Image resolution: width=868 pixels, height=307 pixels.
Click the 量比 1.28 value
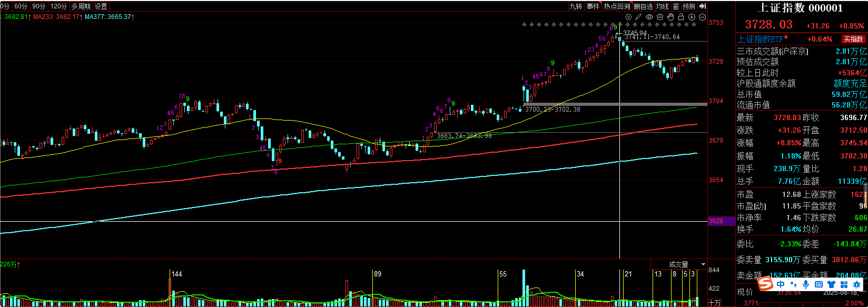pos(859,169)
